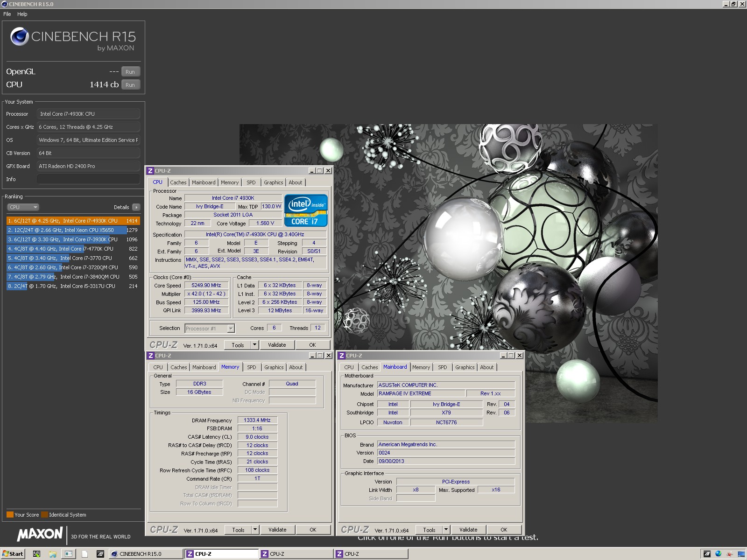Click the red molecule tray icon
The width and height of the screenshot is (747, 560).
[730, 554]
